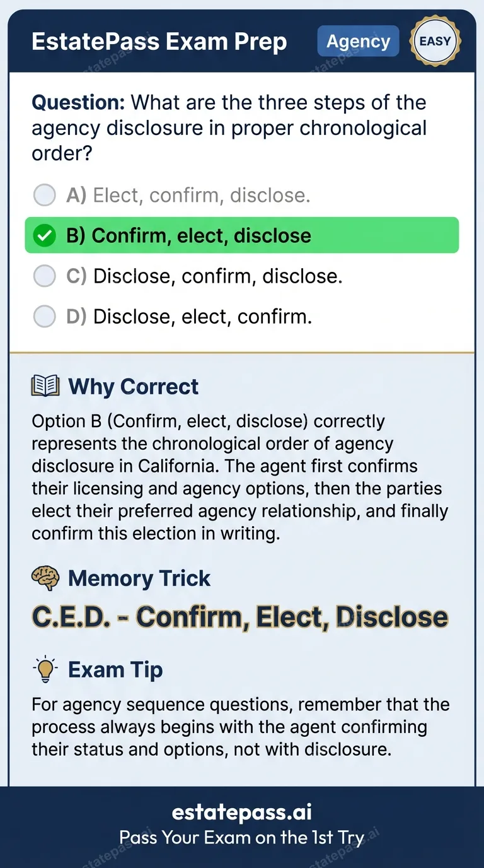Open the Agency category selector
This screenshot has width=484, height=868.
tap(358, 41)
